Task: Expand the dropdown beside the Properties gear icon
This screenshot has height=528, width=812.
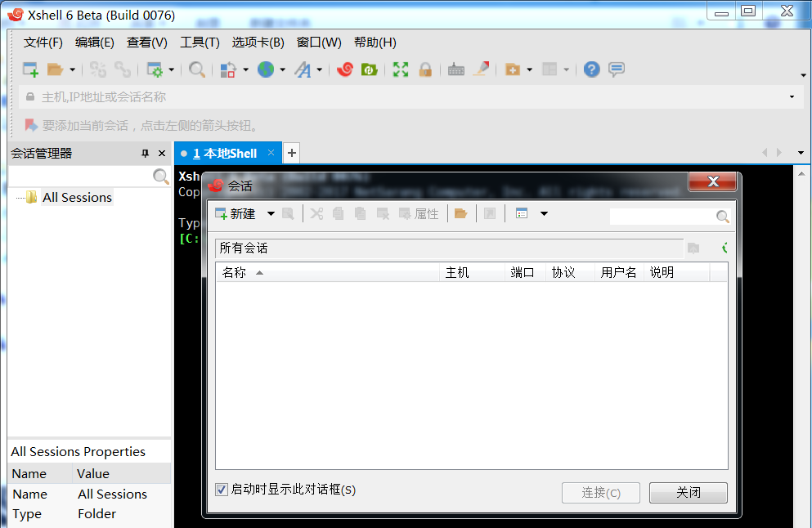Action: tap(172, 69)
